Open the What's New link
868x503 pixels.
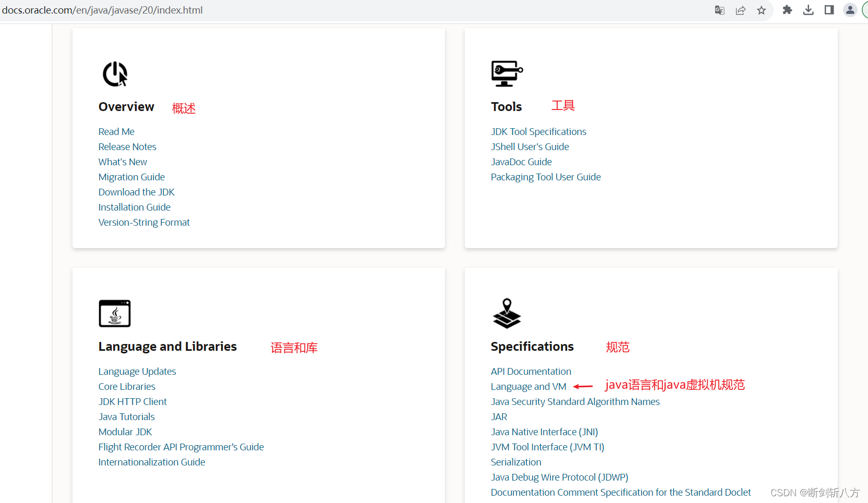coord(123,162)
